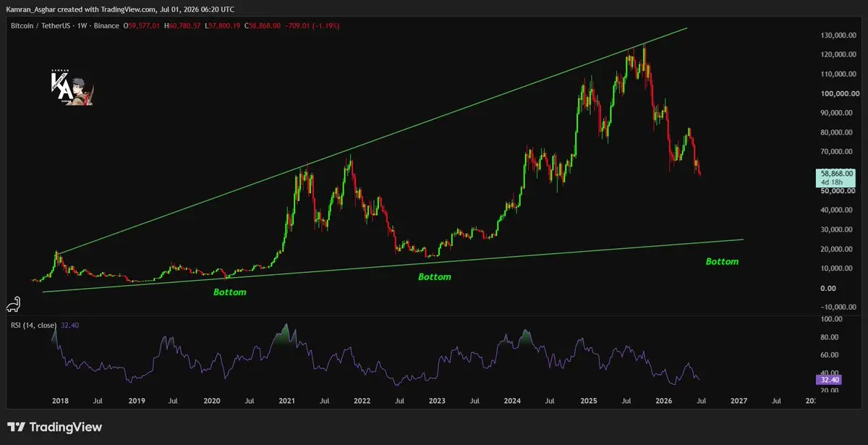
Task: Click the open value 59,577.01
Action: point(145,25)
